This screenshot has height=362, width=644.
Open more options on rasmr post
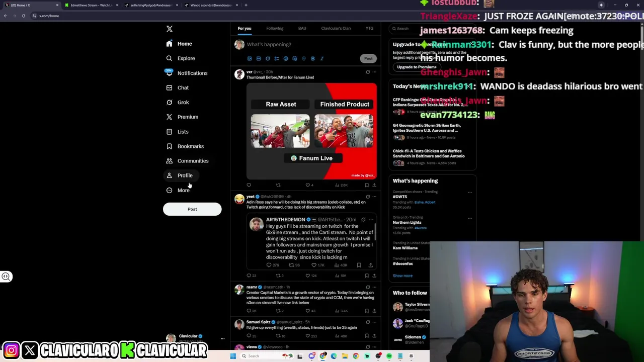click(374, 287)
